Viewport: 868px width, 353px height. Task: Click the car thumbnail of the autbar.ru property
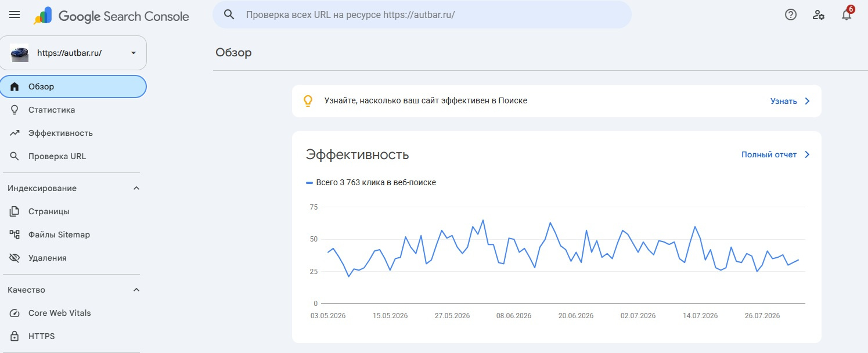click(x=19, y=53)
